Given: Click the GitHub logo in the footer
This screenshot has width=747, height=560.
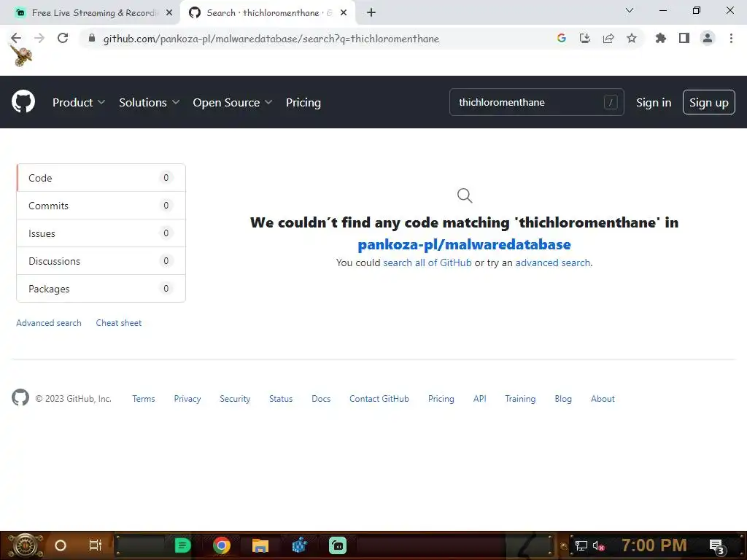Looking at the screenshot, I should pos(20,397).
